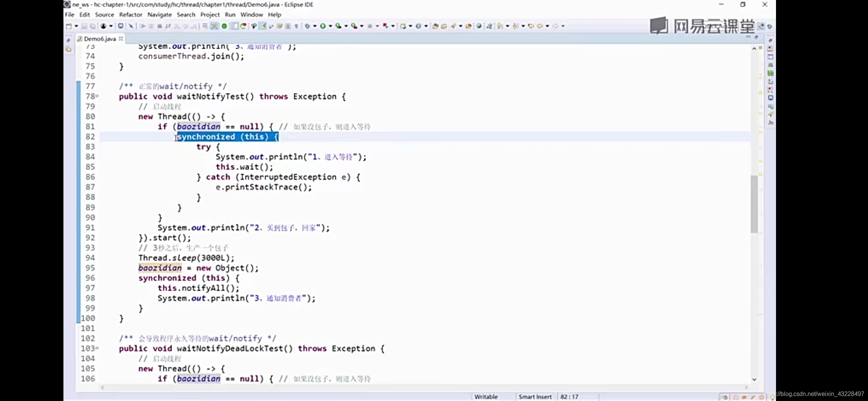Click the horizontal scrollbar left arrow

pyautogui.click(x=103, y=387)
